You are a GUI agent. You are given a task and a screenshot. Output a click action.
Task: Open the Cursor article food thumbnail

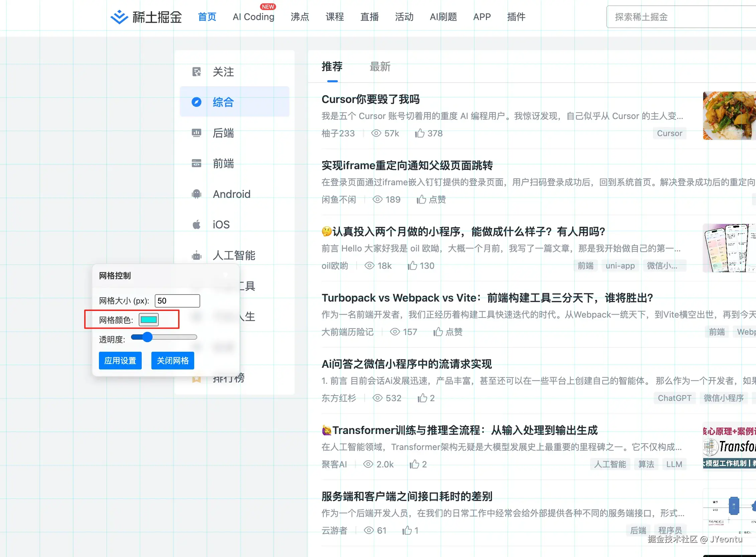(x=729, y=116)
